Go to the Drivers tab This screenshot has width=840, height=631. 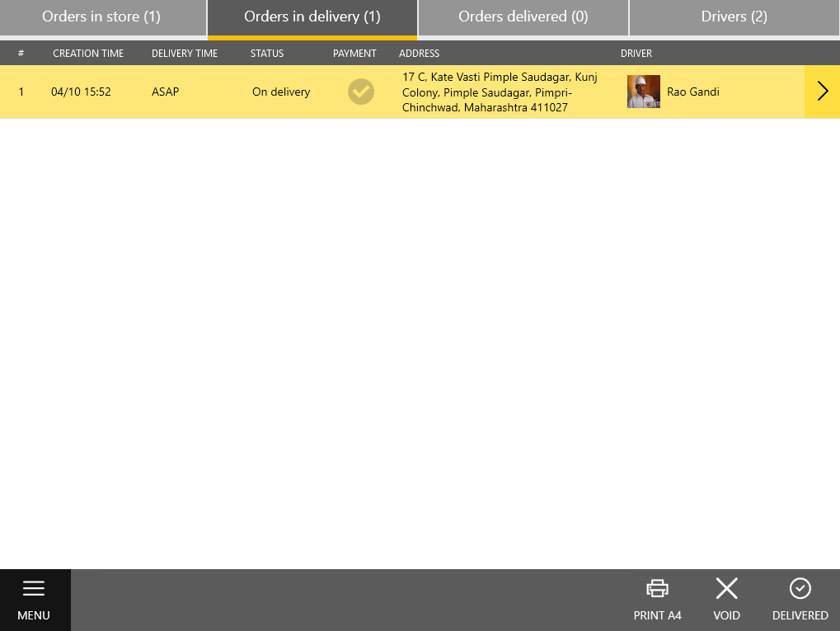click(734, 17)
